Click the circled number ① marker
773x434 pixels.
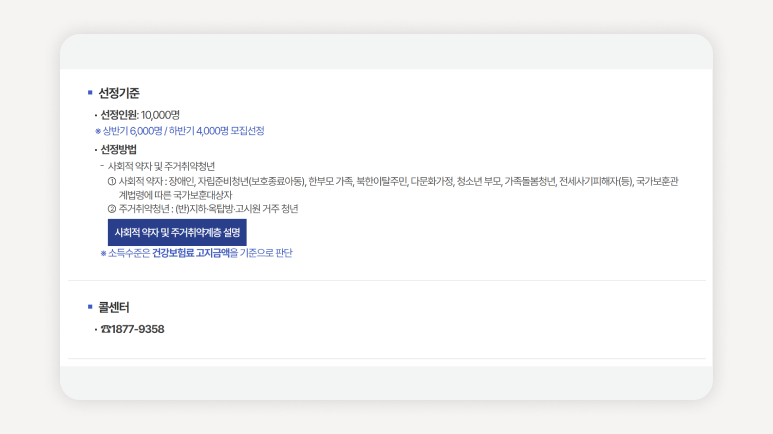111,181
